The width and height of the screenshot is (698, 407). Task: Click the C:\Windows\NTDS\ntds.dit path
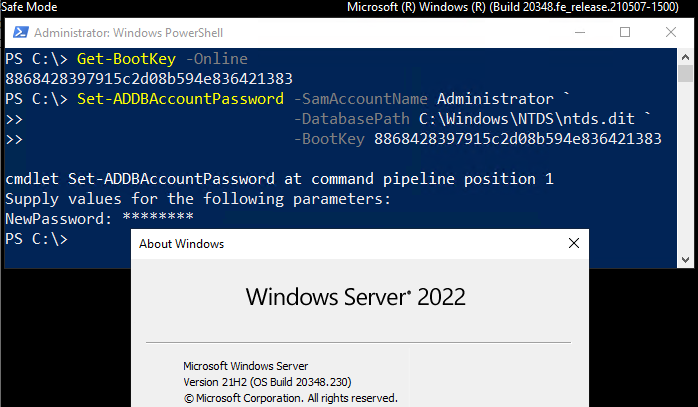pyautogui.click(x=527, y=119)
